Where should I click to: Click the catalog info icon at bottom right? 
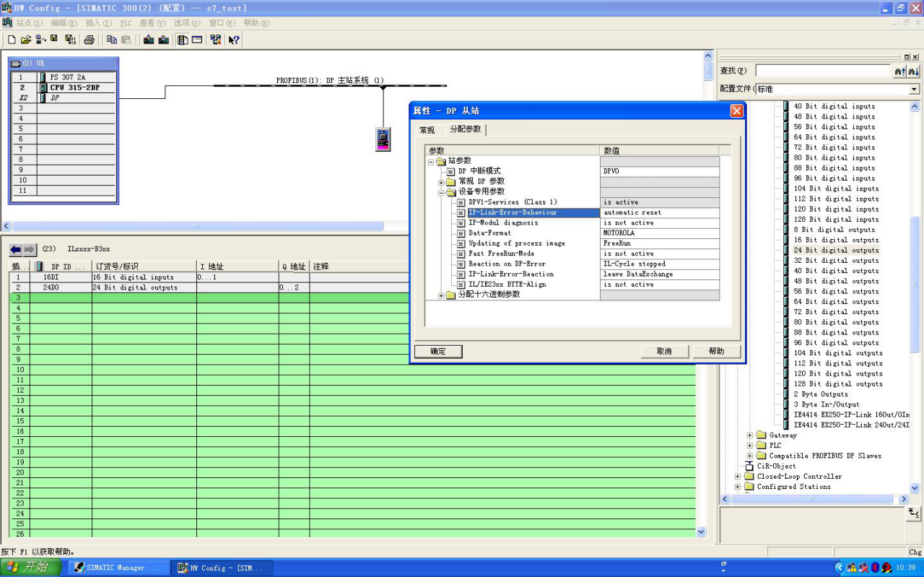pyautogui.click(x=914, y=513)
